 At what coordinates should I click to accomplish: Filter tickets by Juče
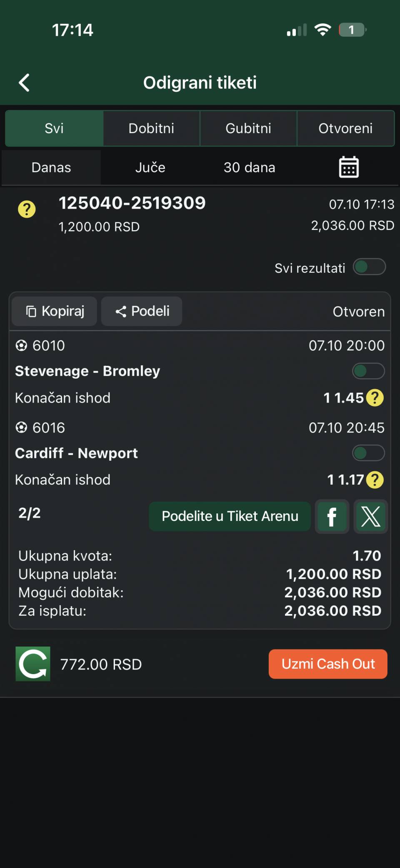[150, 168]
